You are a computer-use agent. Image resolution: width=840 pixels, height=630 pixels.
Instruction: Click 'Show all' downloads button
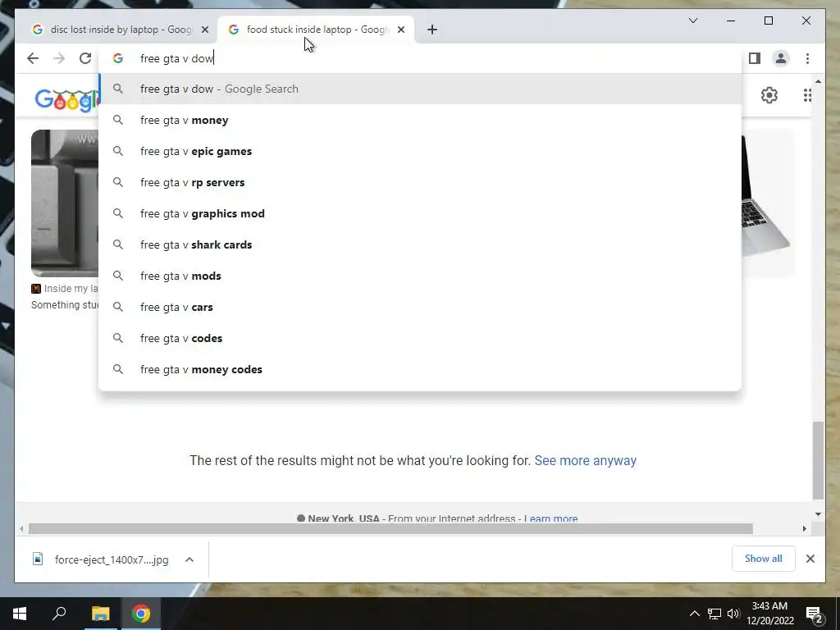[x=764, y=559]
